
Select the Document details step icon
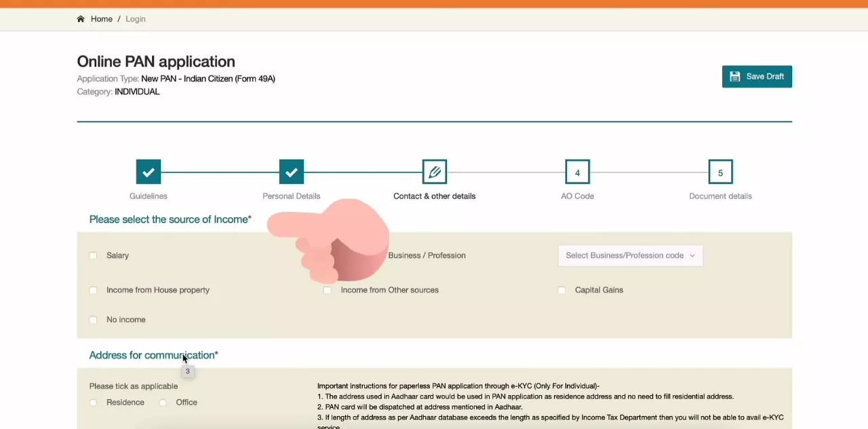click(x=720, y=172)
